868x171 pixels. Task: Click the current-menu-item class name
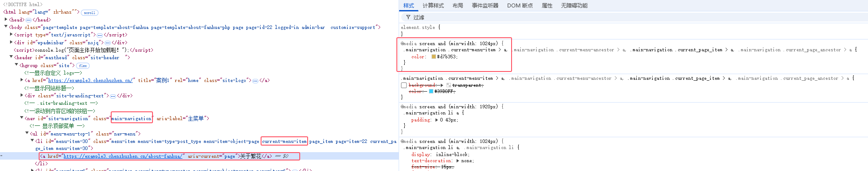(284, 141)
